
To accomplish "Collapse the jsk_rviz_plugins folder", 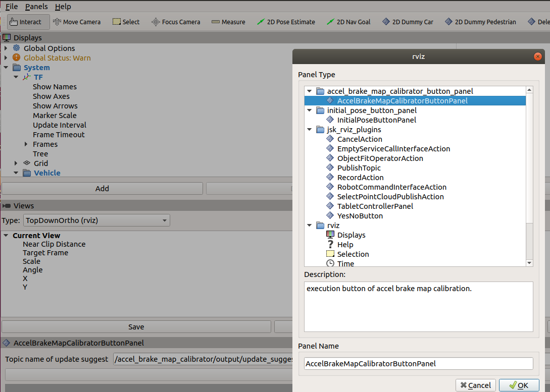I will 309,130.
